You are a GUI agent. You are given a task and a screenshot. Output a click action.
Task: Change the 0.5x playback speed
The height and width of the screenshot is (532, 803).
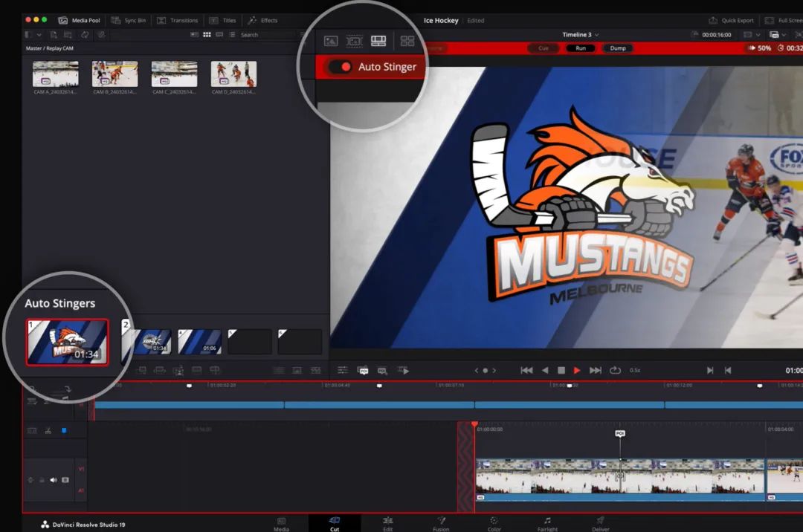tap(635, 370)
